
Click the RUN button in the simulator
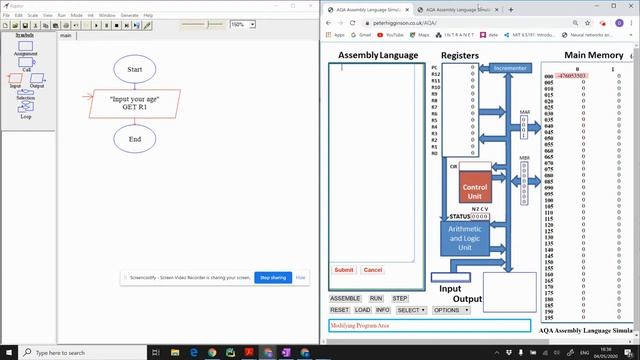[376, 298]
